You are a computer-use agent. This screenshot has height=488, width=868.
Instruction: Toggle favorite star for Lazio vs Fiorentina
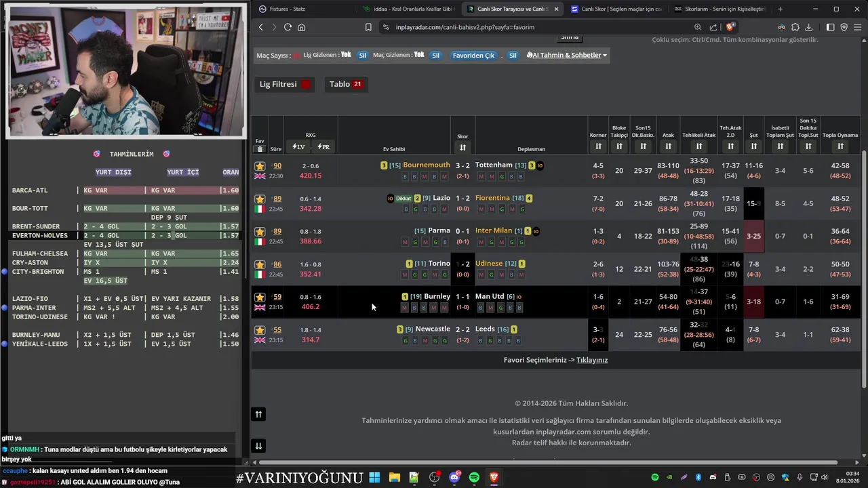pos(260,199)
